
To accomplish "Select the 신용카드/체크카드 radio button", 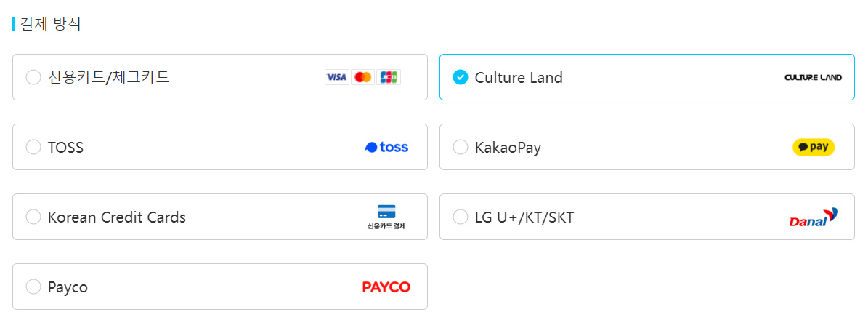I will click(33, 77).
